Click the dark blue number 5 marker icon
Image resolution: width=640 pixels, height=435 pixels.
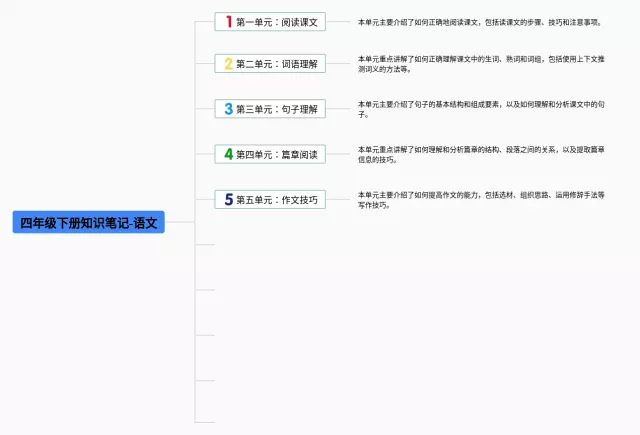pos(228,199)
